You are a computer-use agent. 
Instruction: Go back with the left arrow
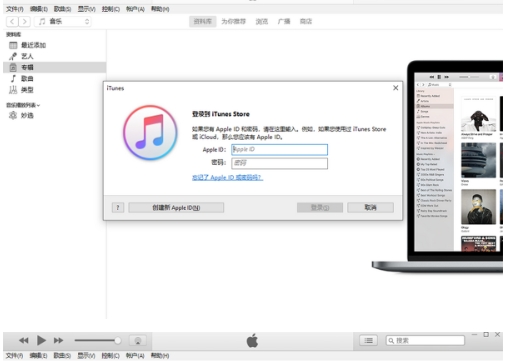click(12, 22)
